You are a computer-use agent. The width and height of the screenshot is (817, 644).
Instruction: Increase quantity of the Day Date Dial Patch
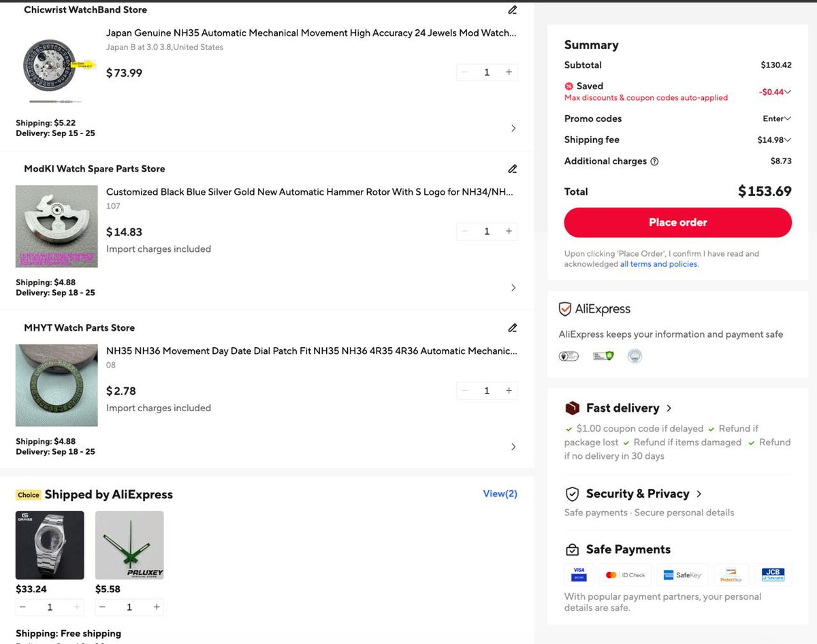(x=509, y=391)
